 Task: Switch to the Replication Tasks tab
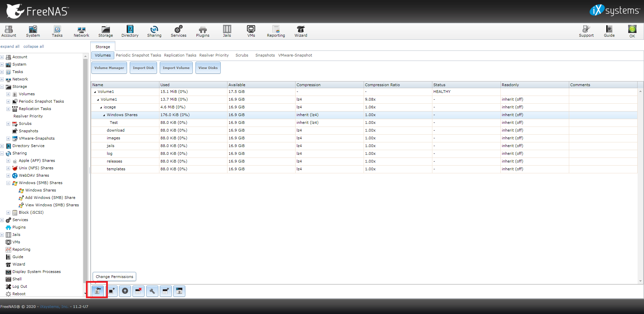tap(180, 55)
